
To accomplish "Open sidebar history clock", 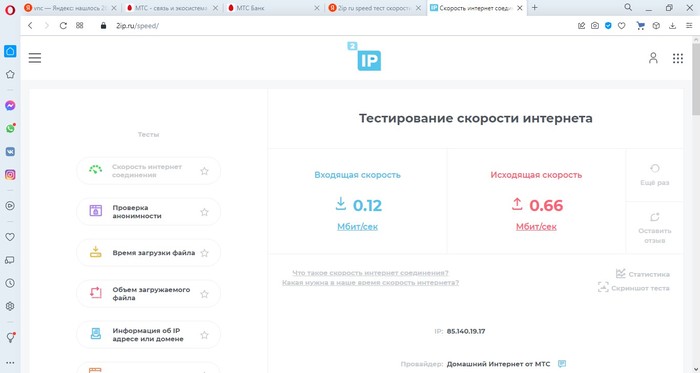I will click(10, 283).
